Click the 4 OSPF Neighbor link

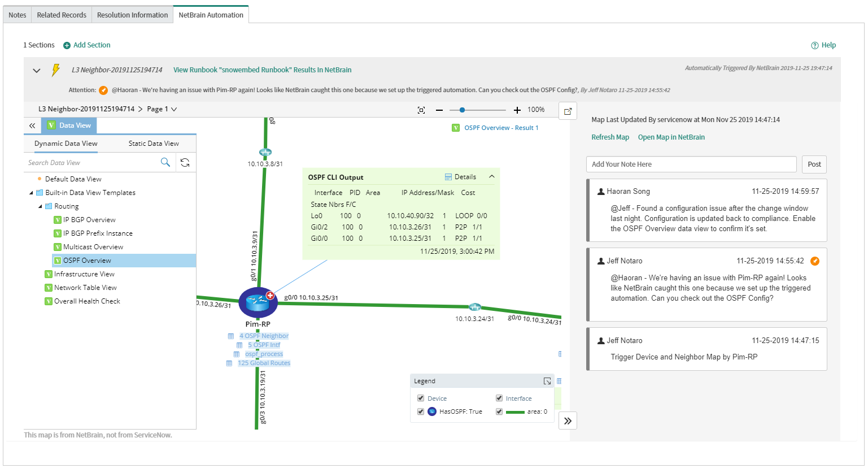point(264,336)
